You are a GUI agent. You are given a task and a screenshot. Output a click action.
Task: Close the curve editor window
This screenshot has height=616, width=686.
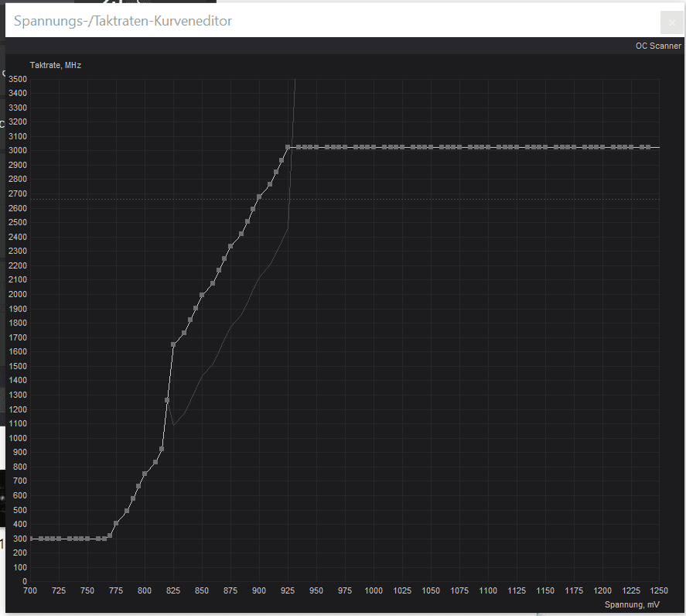click(671, 22)
